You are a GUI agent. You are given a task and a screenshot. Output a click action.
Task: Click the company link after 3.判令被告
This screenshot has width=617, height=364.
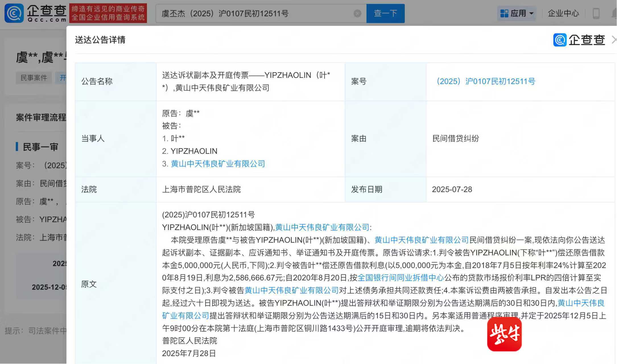tap(292, 290)
